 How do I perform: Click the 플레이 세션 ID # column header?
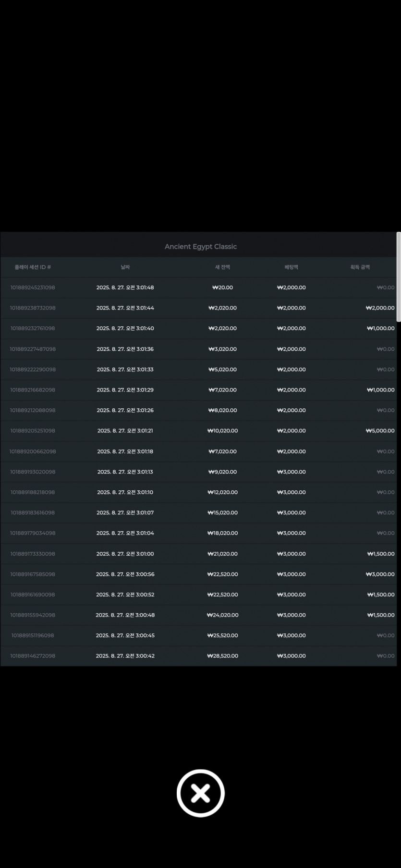[x=33, y=267]
